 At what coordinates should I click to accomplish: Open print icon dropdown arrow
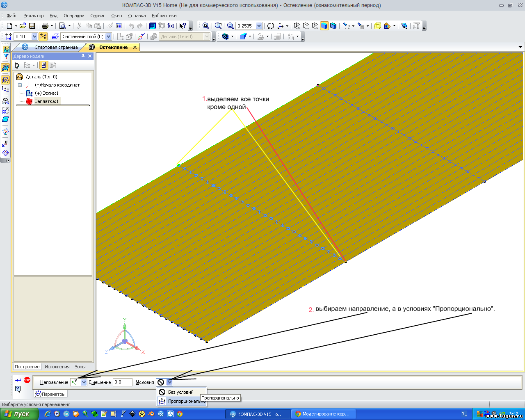52,26
